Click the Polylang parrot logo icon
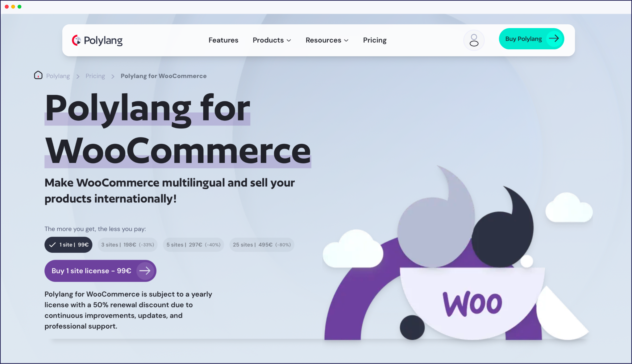Image resolution: width=632 pixels, height=364 pixels. coord(76,40)
